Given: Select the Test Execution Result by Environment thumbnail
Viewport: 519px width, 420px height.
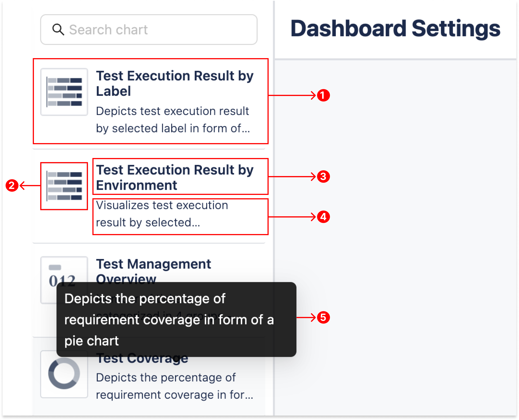Looking at the screenshot, I should 64,186.
